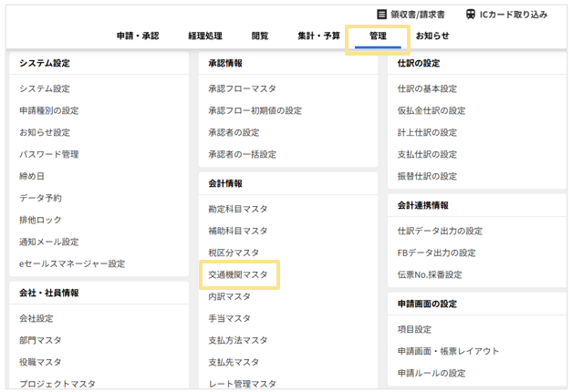Open 役職マスタ
Image resolution: width=572 pixels, height=392 pixels.
(x=40, y=362)
